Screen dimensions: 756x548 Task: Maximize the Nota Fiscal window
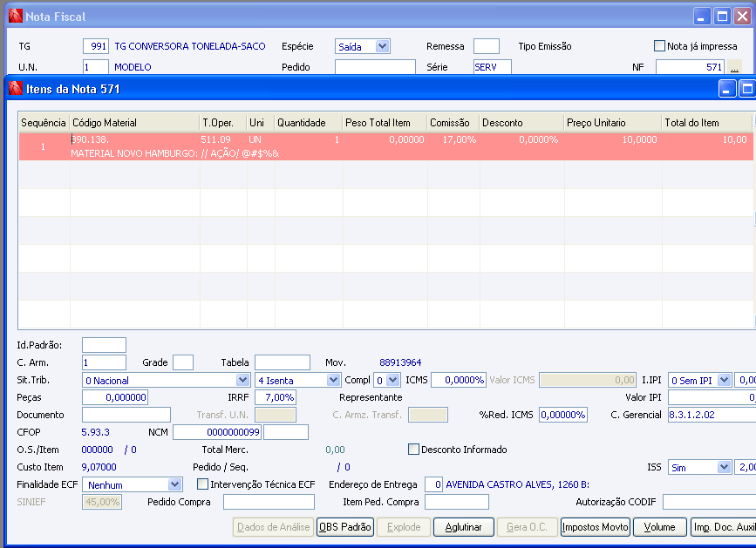pyautogui.click(x=722, y=16)
